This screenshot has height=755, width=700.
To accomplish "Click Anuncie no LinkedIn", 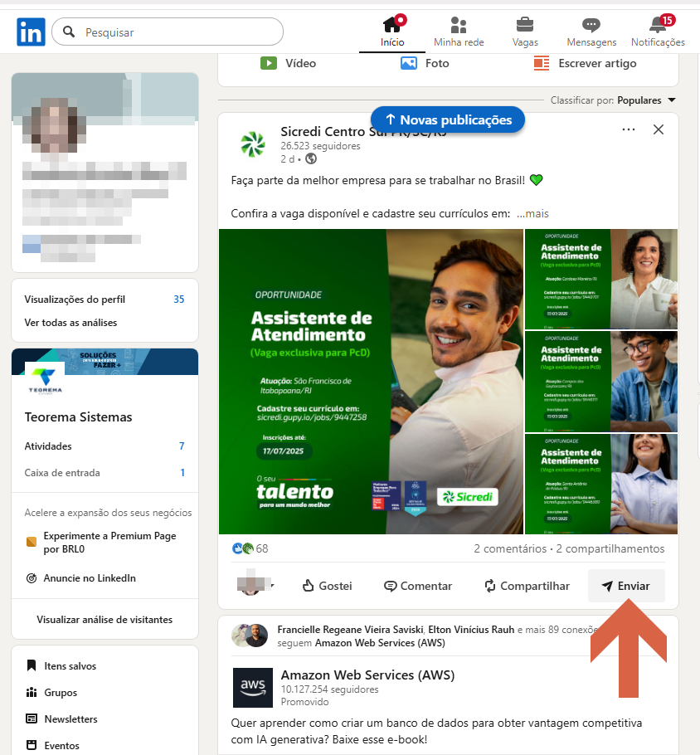I will tap(81, 577).
